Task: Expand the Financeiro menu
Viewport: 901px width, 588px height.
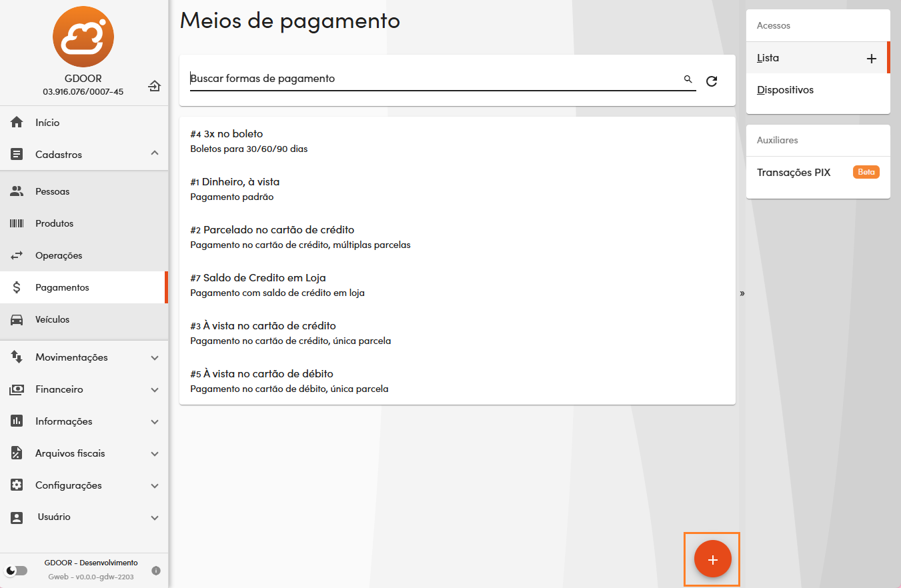Action: pyautogui.click(x=155, y=390)
